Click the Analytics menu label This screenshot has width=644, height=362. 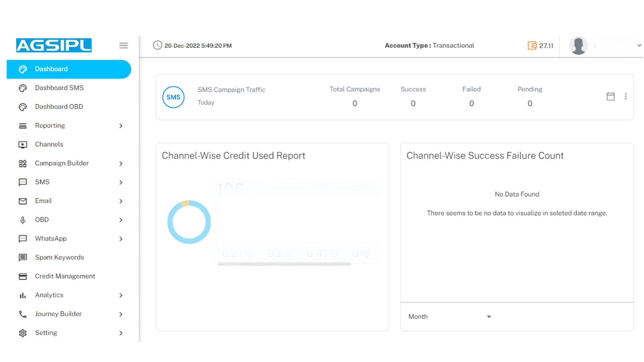pyautogui.click(x=49, y=295)
